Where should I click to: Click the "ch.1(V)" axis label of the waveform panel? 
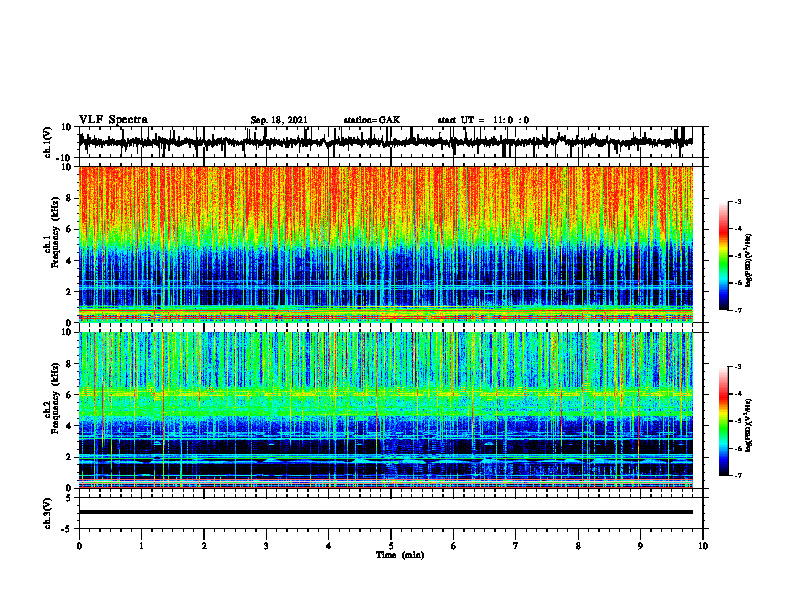[x=48, y=142]
